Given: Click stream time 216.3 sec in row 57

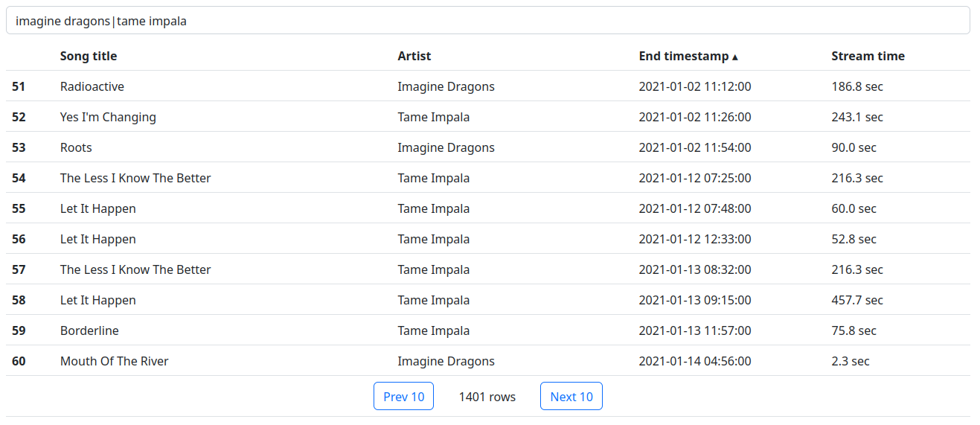Looking at the screenshot, I should pos(857,269).
